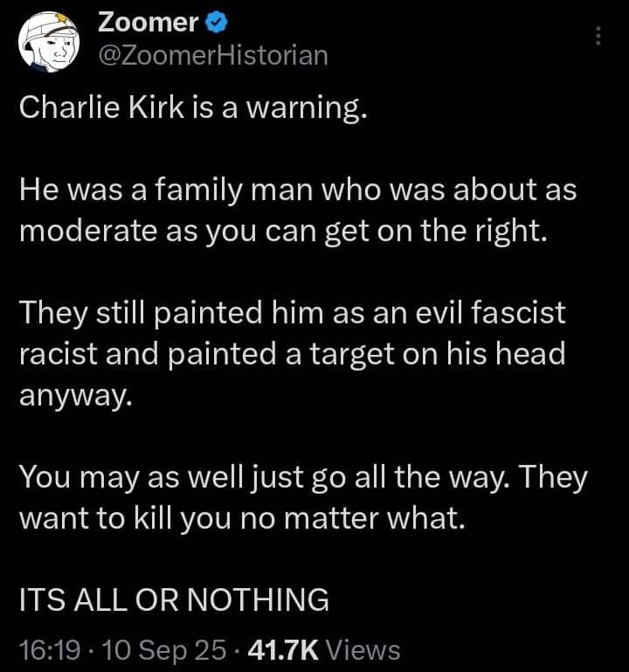This screenshot has width=629, height=672.
Task: Click the line starting "They still painted him"
Action: click(x=293, y=312)
